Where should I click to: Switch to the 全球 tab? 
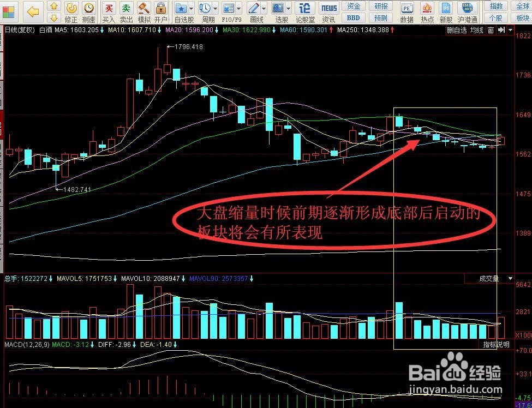[523, 6]
